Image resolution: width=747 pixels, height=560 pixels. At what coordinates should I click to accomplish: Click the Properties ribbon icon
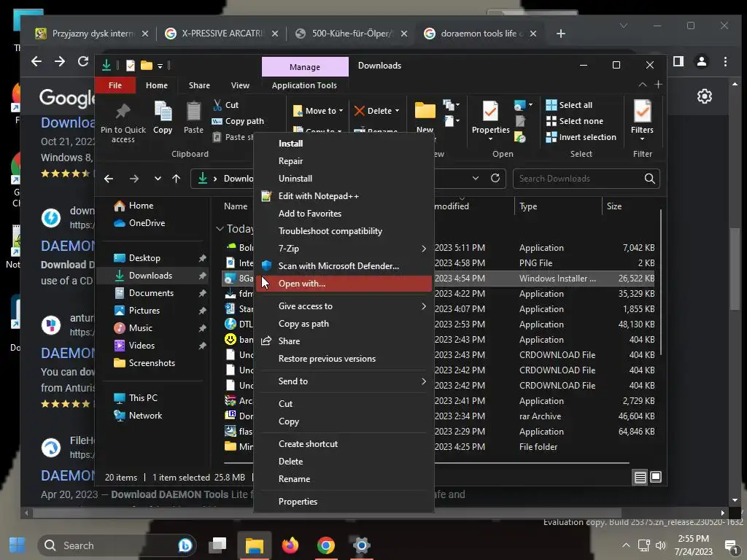pos(490,112)
